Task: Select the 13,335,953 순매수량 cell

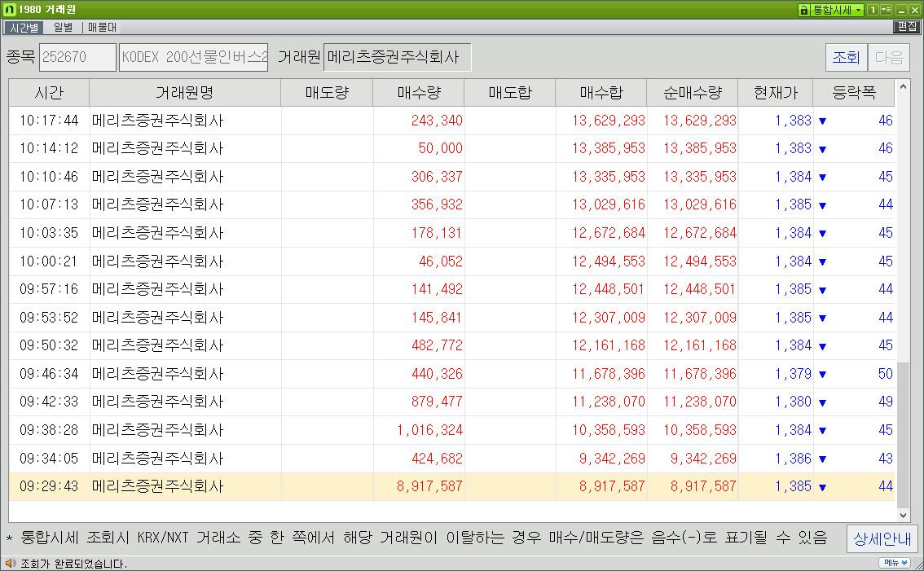Action: coord(693,177)
